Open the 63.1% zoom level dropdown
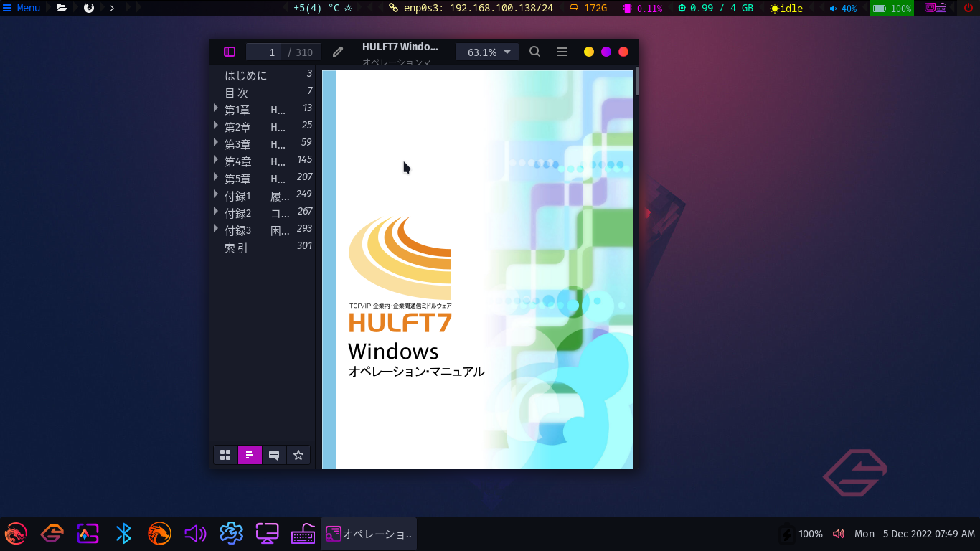 [x=487, y=52]
